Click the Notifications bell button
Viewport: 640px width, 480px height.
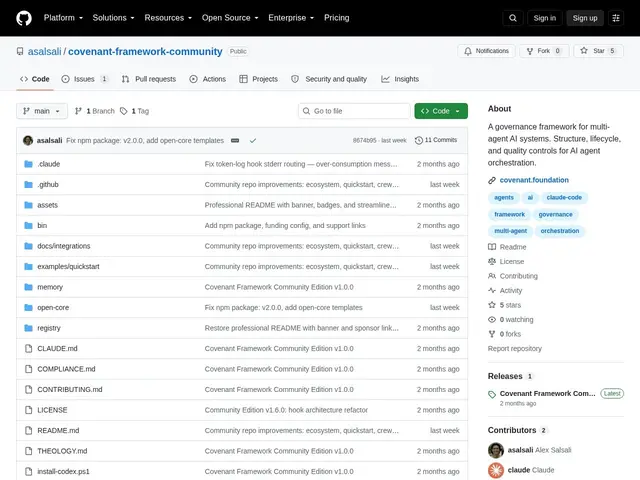coord(486,51)
